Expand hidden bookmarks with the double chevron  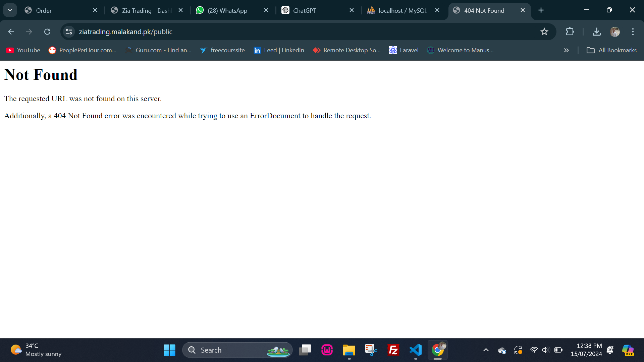[566, 50]
